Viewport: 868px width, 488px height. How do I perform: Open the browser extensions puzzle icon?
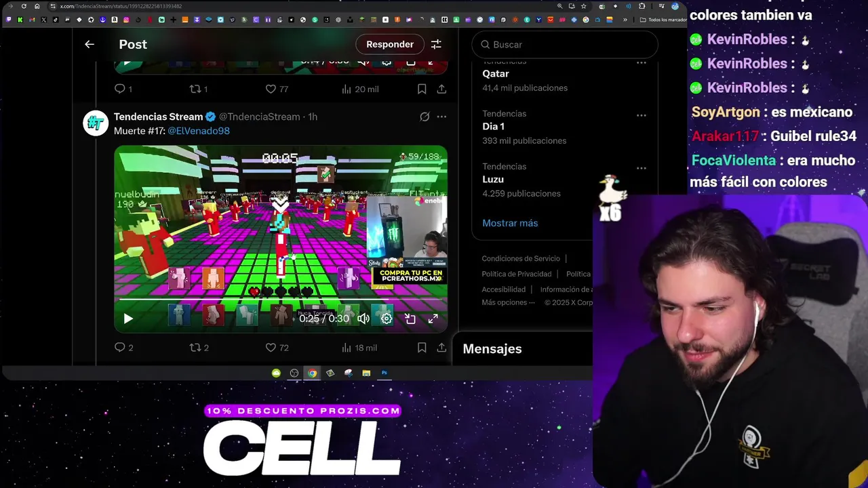[642, 6]
